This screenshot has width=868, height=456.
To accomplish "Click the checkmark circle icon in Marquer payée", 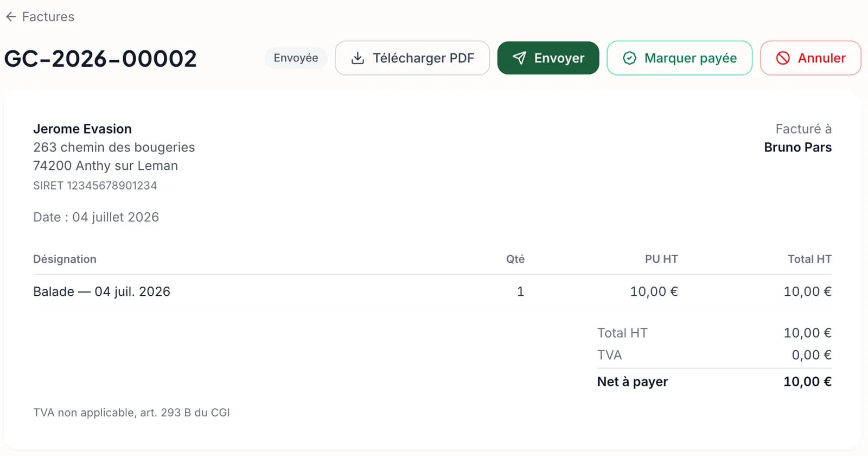I will (x=629, y=58).
